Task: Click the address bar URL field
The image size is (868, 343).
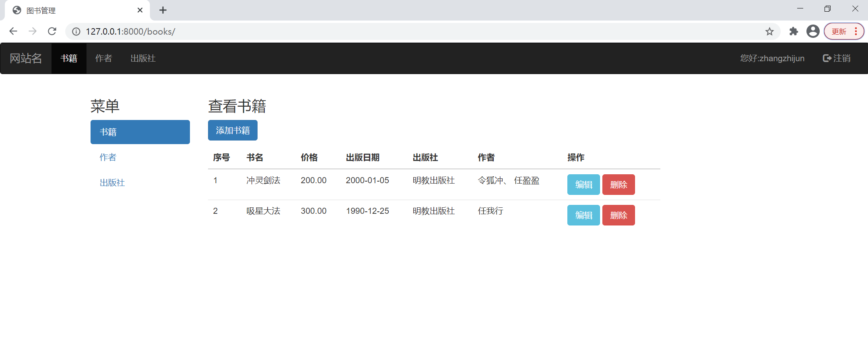Action: pos(423,31)
